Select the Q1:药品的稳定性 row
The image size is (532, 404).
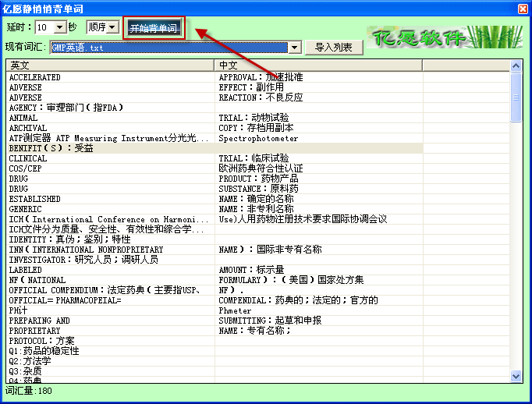[215, 351]
